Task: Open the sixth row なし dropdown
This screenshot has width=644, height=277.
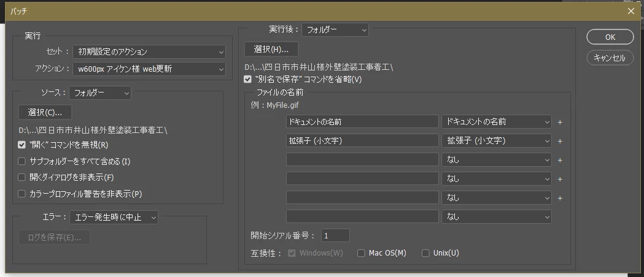Action: 497,216
